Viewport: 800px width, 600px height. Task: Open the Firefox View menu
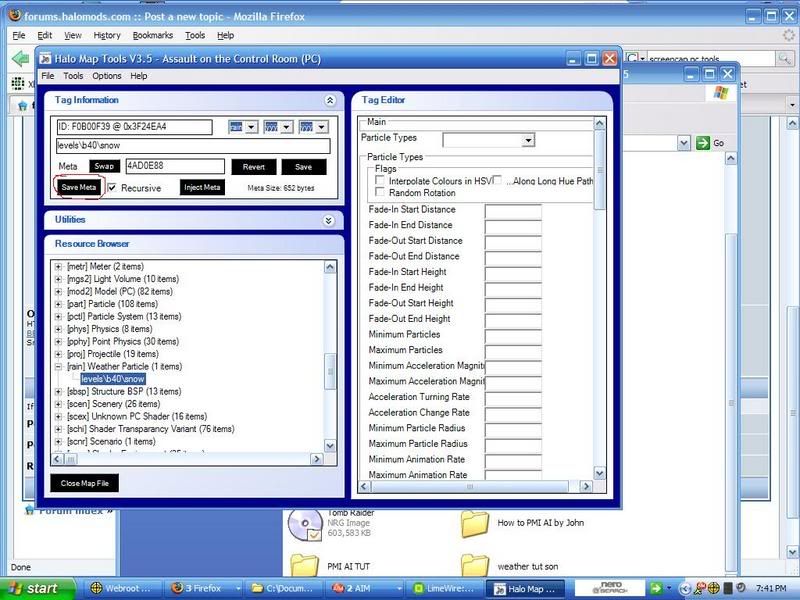coord(72,35)
